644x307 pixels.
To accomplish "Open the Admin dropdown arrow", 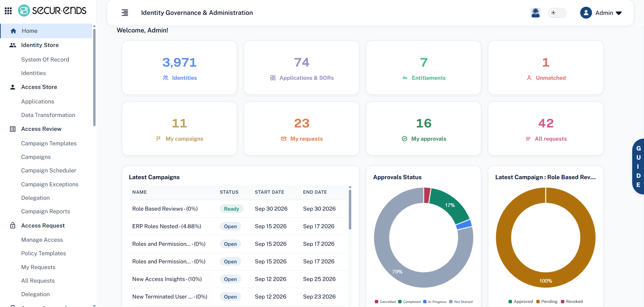I will pyautogui.click(x=619, y=13).
